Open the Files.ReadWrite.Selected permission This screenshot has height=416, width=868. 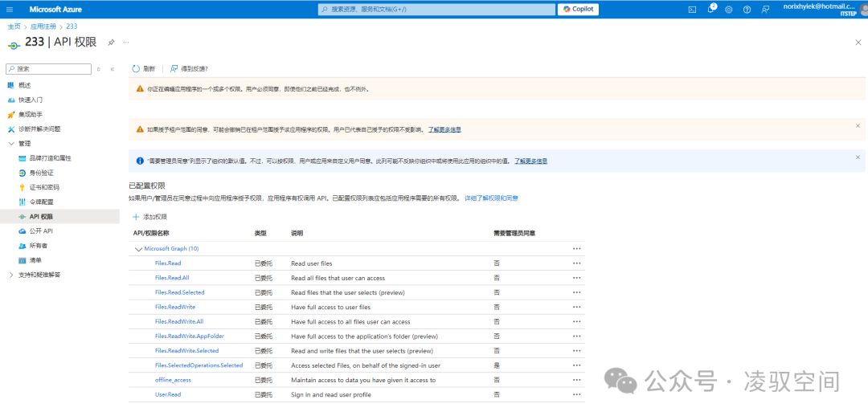tap(187, 351)
